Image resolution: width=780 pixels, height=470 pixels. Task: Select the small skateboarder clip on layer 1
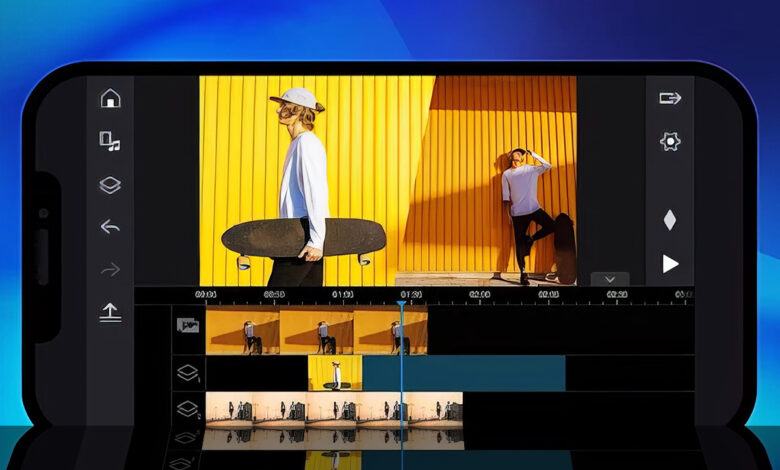(335, 373)
